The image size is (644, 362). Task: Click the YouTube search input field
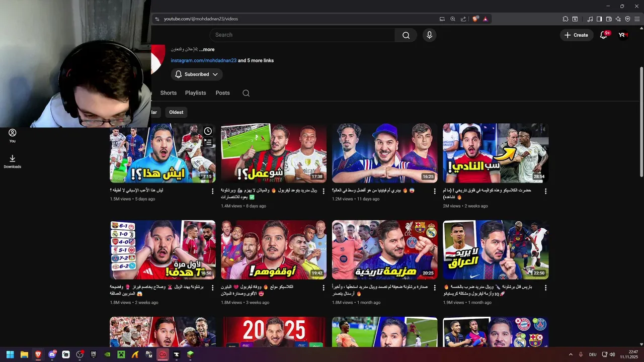(302, 35)
